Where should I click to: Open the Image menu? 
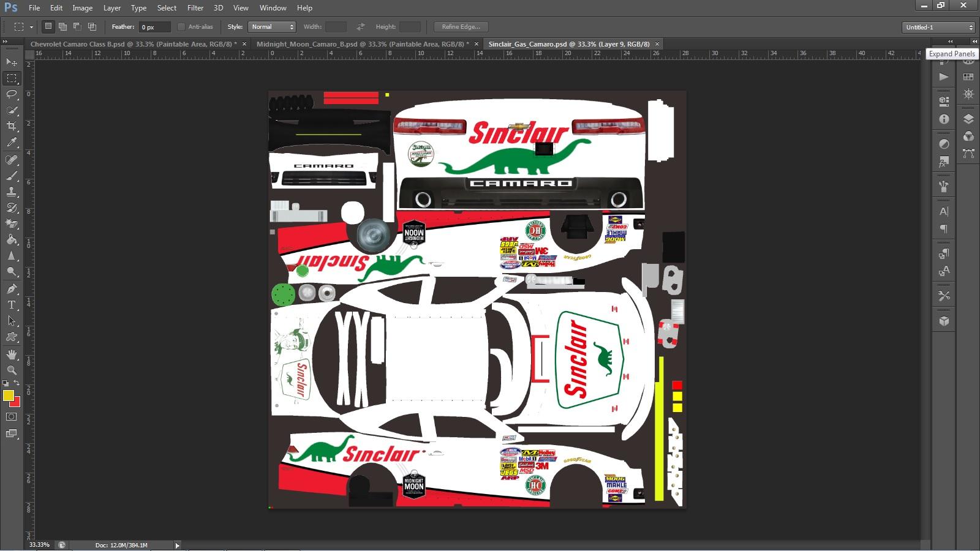click(82, 8)
